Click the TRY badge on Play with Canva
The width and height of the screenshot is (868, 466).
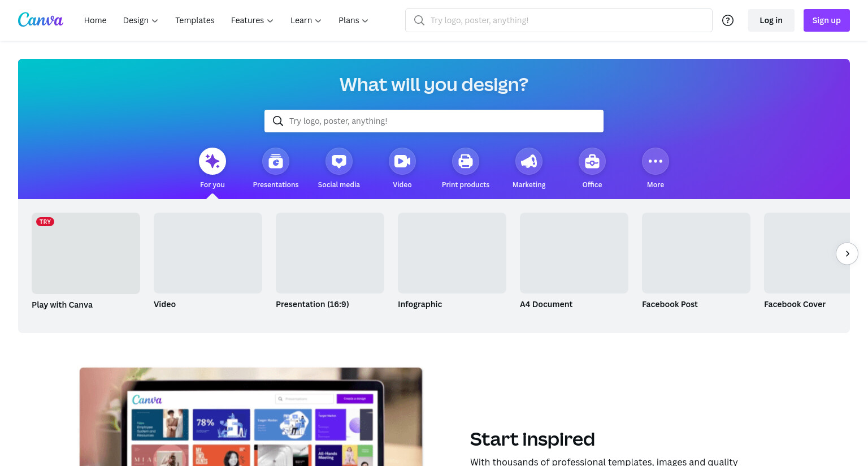pyautogui.click(x=45, y=222)
